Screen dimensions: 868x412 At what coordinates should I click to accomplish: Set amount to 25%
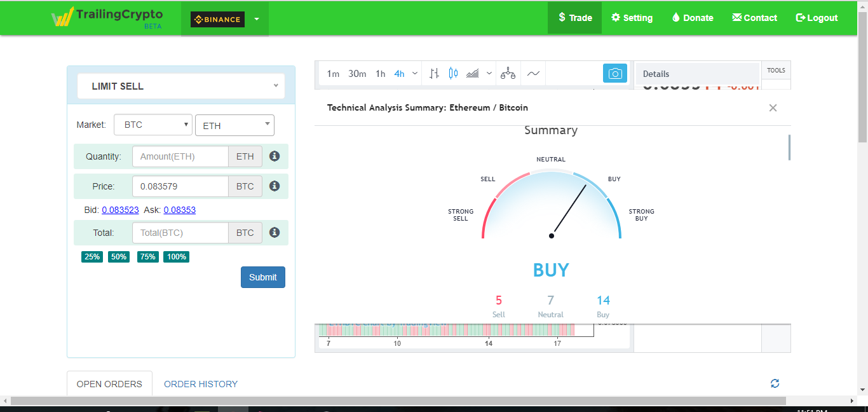pos(92,257)
